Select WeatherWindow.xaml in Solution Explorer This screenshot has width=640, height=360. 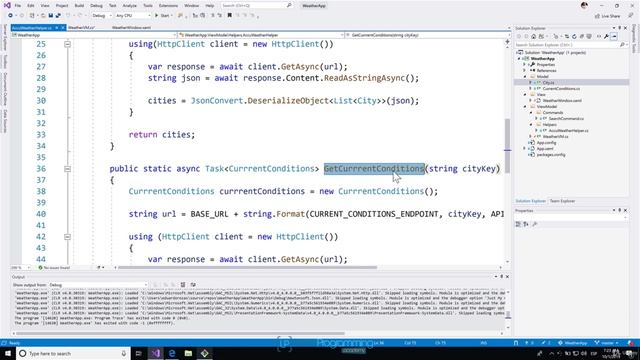tap(562, 100)
